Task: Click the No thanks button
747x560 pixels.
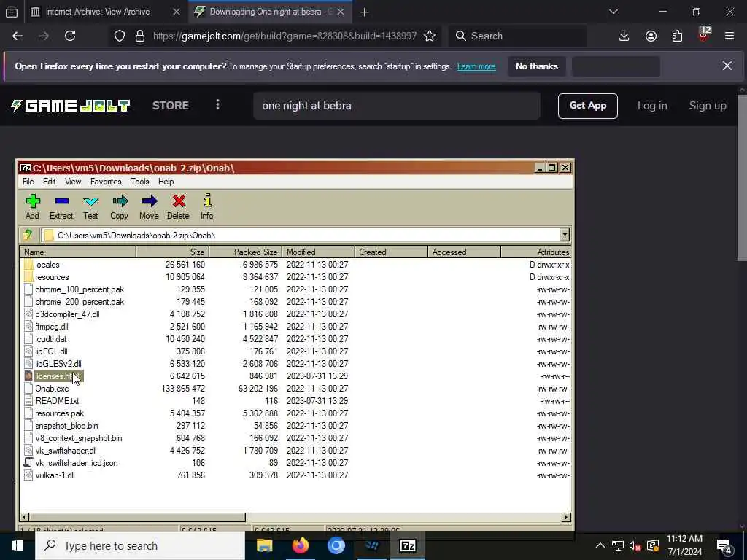Action: (536, 66)
